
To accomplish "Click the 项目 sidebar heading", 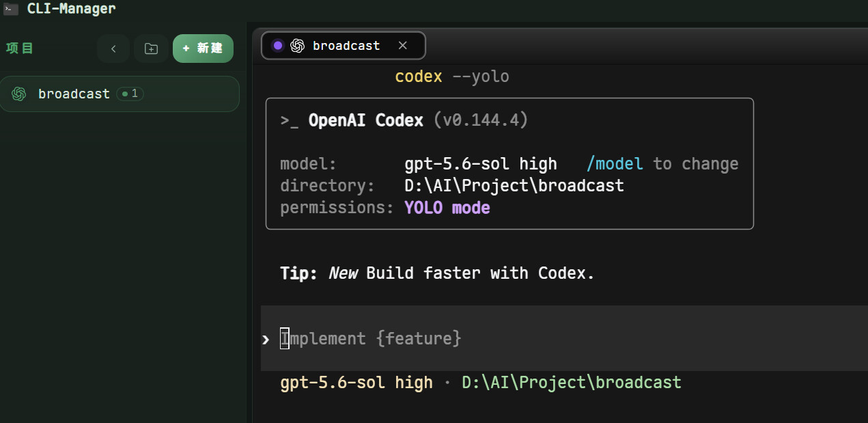I will pyautogui.click(x=20, y=49).
